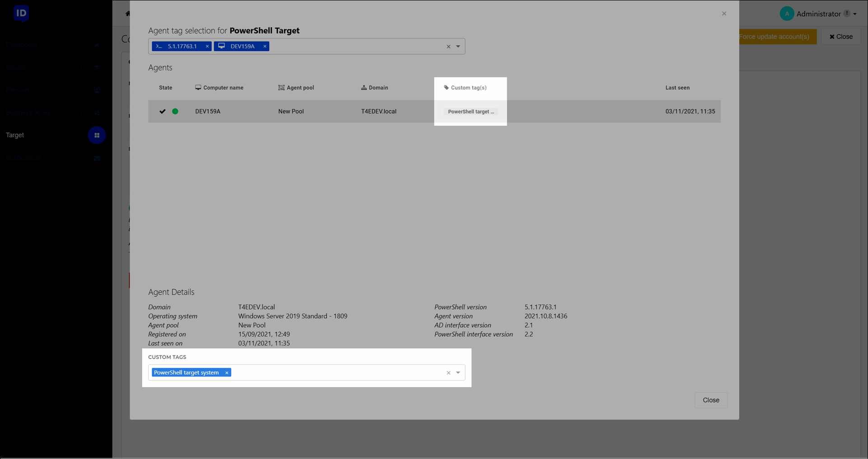The image size is (868, 459).
Task: Open the Administrator user menu
Action: point(818,14)
